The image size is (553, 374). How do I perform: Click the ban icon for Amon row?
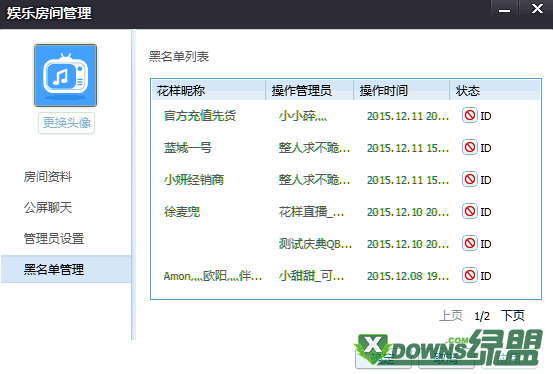coord(470,275)
